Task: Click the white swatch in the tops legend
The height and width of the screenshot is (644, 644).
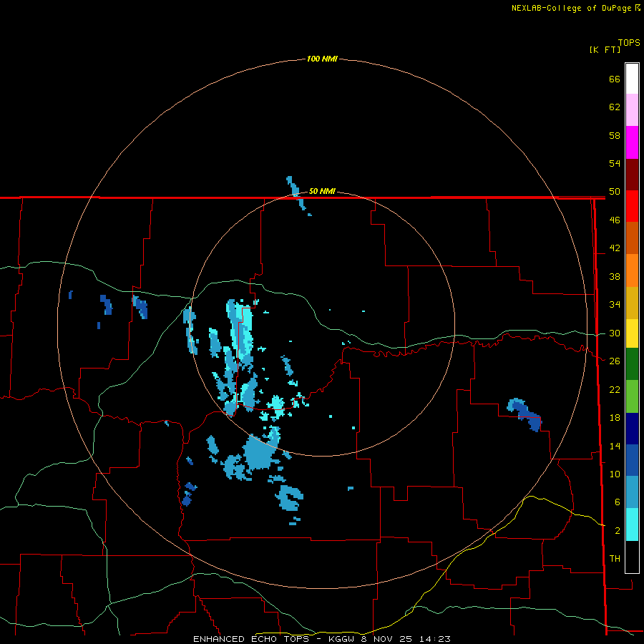Action: [632, 79]
